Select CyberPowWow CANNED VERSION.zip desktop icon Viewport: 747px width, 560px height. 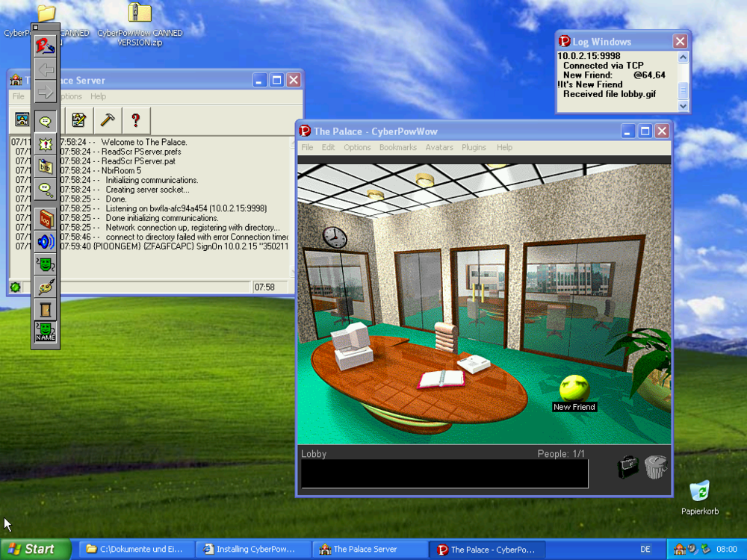[140, 25]
